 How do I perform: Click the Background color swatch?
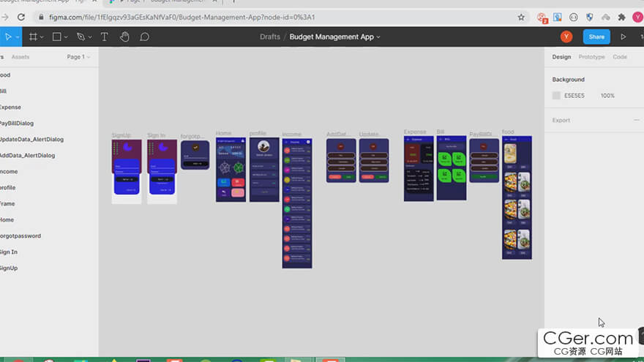pyautogui.click(x=556, y=96)
